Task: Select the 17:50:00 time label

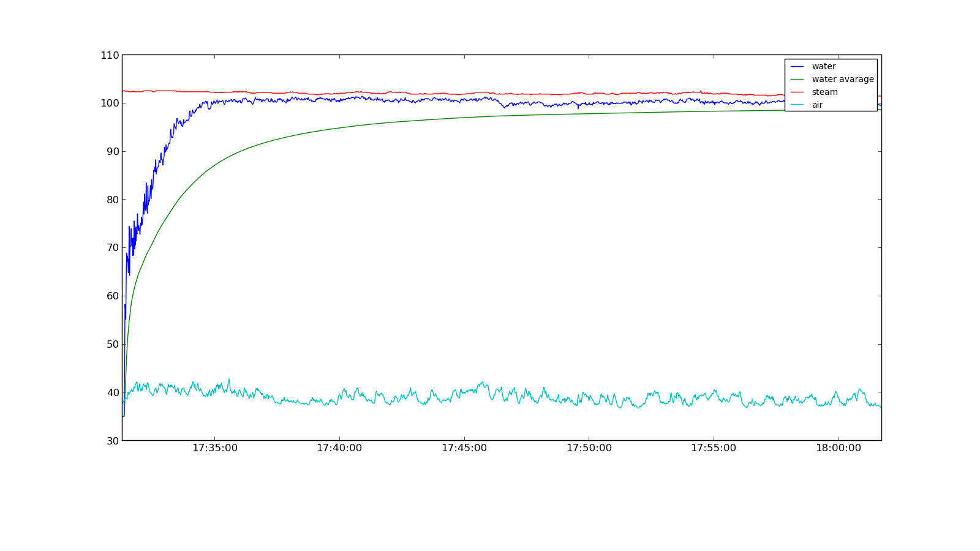Action: click(x=589, y=448)
